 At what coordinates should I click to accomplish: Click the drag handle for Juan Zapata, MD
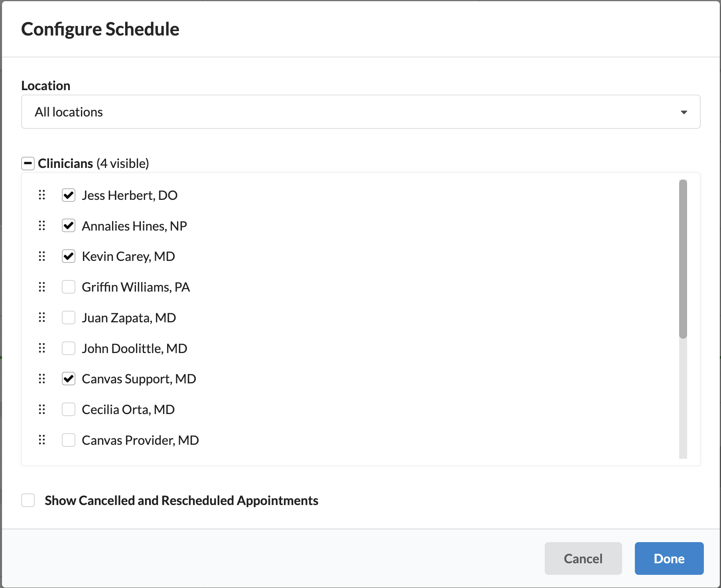click(x=42, y=318)
